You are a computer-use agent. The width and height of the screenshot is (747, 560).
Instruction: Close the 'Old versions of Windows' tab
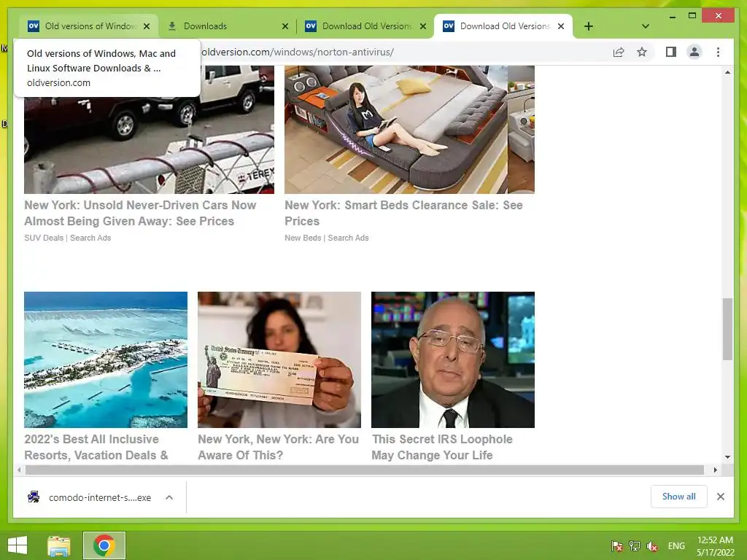[147, 26]
